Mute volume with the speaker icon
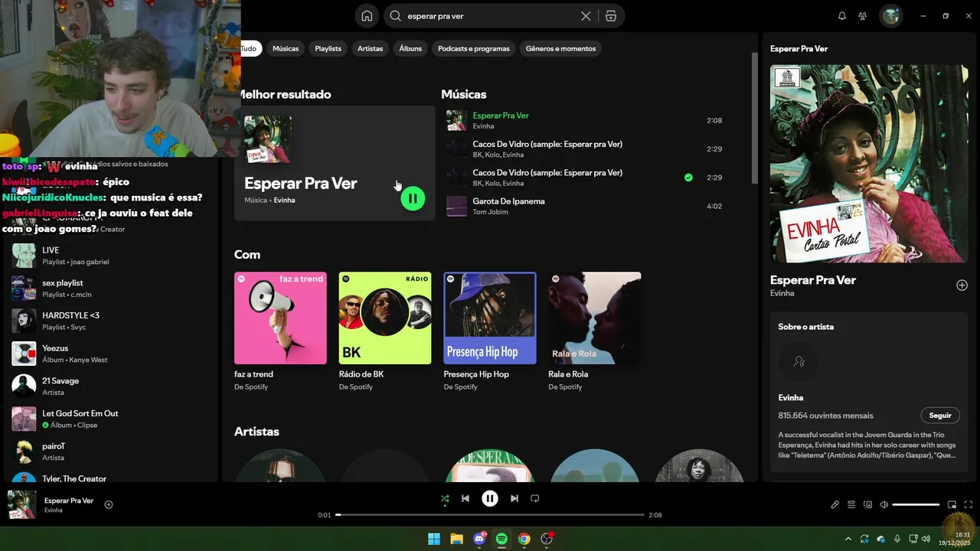The height and width of the screenshot is (551, 980). (884, 504)
